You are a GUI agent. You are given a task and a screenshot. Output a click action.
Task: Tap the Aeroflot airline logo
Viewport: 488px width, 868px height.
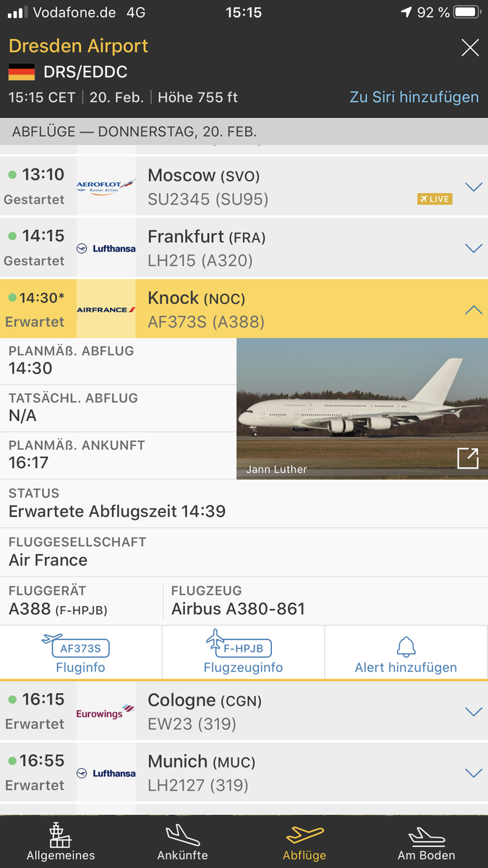[106, 187]
